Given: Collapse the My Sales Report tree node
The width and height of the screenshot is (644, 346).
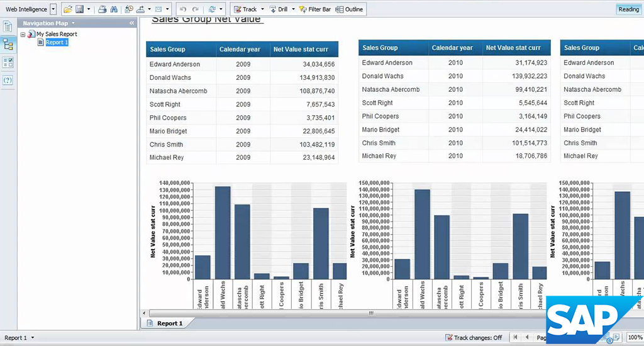Looking at the screenshot, I should click(x=23, y=35).
